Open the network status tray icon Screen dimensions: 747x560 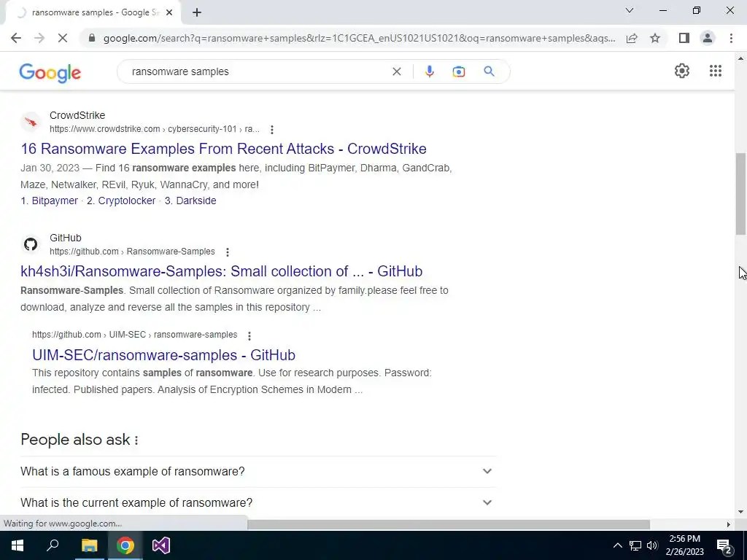click(635, 545)
